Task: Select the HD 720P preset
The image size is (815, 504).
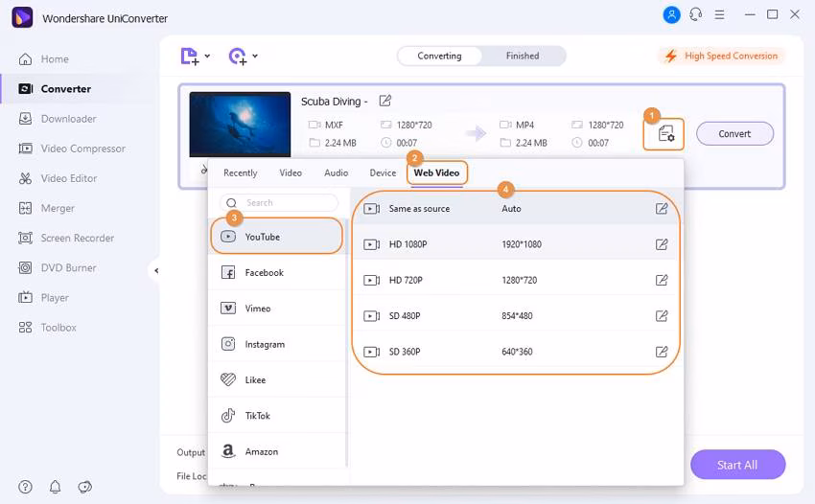Action: [x=516, y=280]
